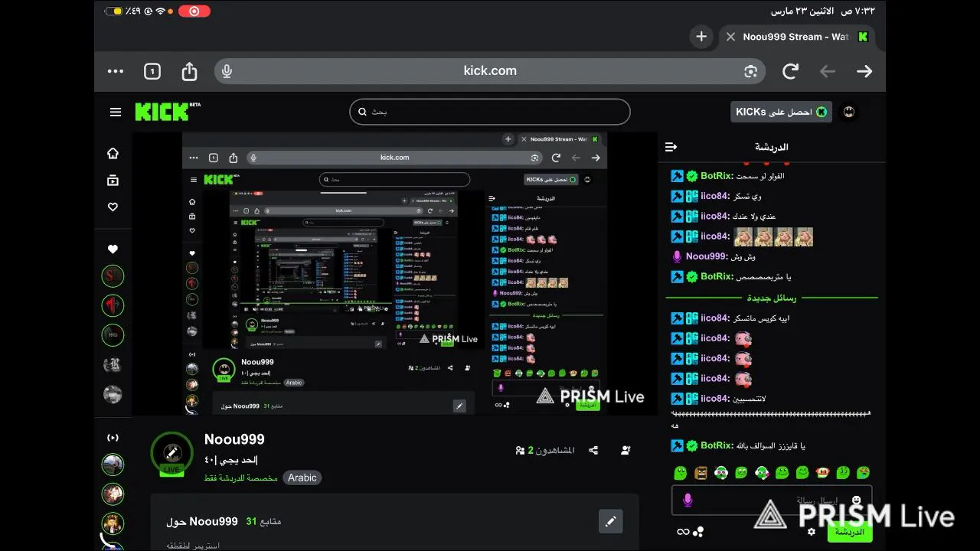
Task: Open the red mask followed channel avatar
Action: click(113, 305)
